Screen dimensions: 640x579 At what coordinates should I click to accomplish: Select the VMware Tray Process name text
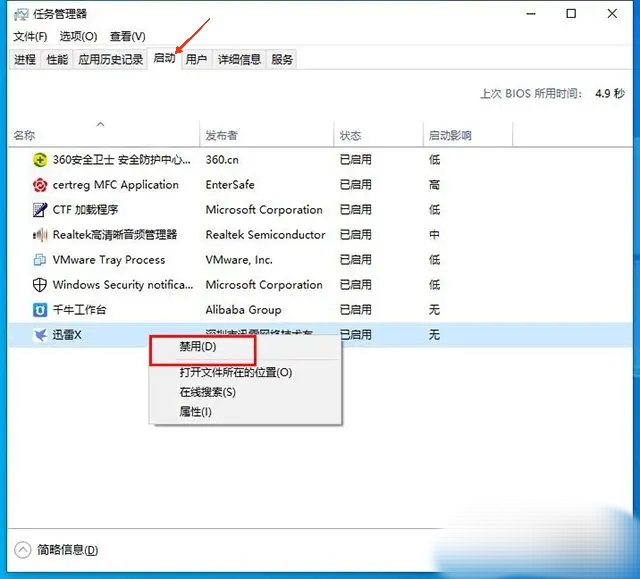click(x=109, y=260)
